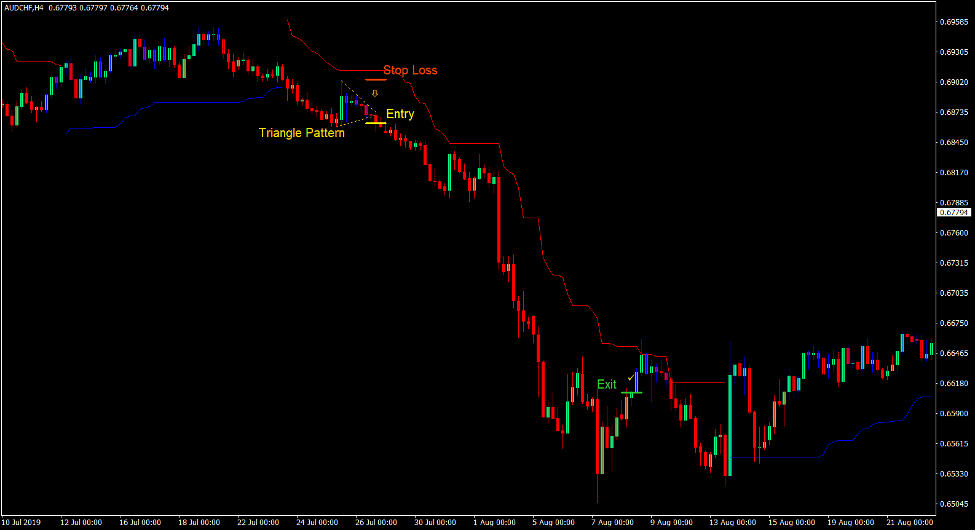Click the 10 Jul 2019 date label
Viewport: 977px width, 531px height.
[x=21, y=522]
